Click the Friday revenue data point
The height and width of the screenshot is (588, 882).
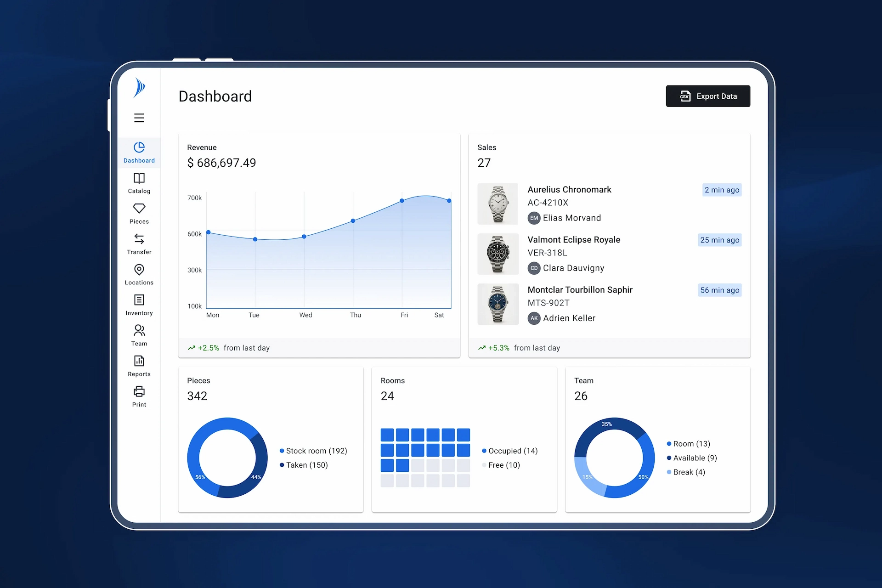(402, 201)
